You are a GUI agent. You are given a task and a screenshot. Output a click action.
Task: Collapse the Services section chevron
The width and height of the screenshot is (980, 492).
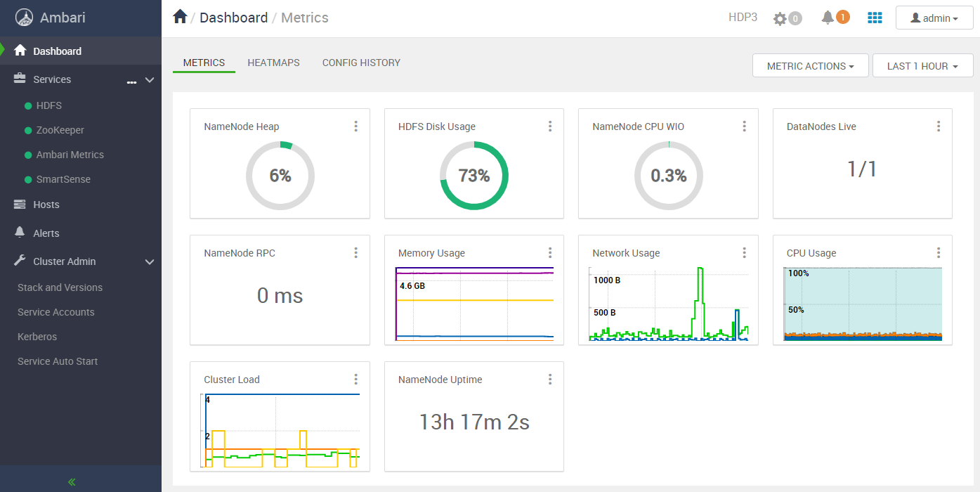coord(149,80)
